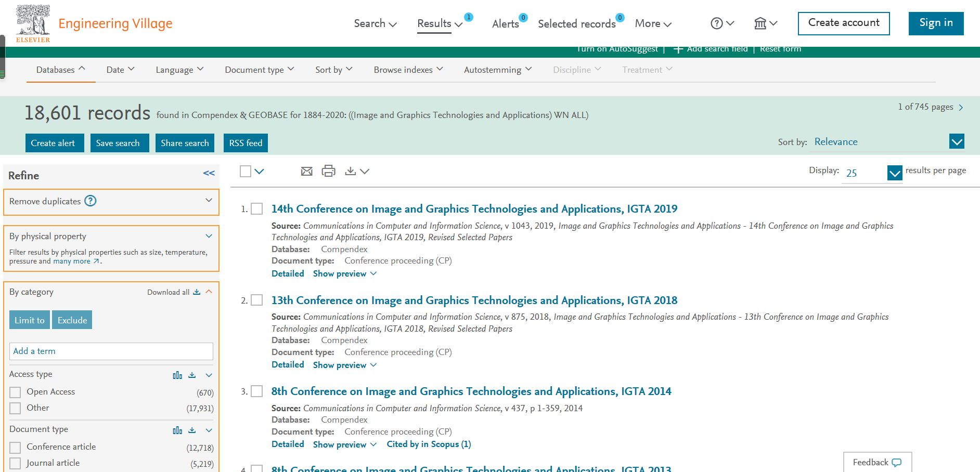Click Limit to button
This screenshot has width=980, height=472.
point(30,320)
